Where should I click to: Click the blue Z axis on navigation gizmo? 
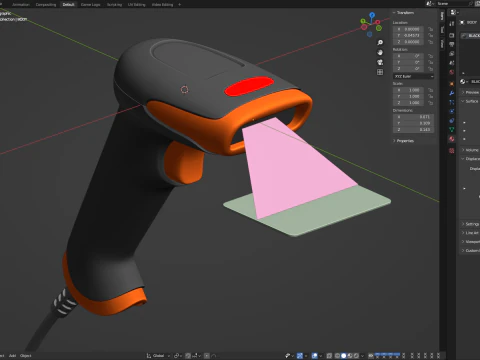pos(372,15)
